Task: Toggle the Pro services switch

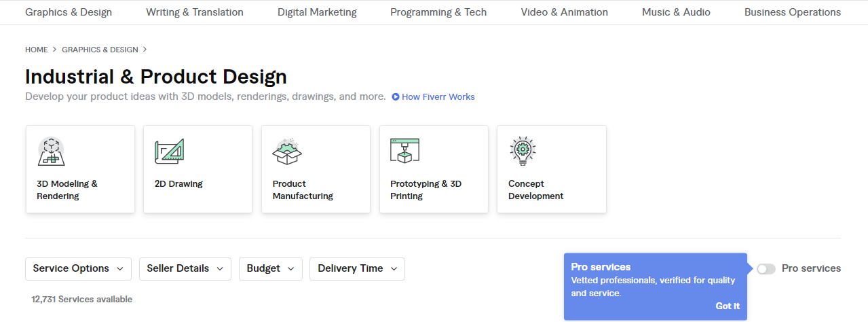Action: [x=766, y=269]
